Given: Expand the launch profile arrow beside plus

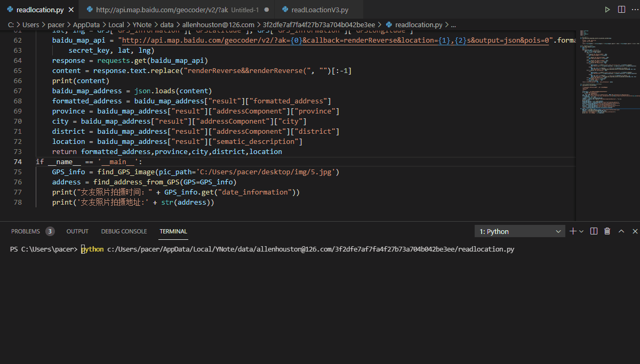Looking at the screenshot, I should (581, 231).
